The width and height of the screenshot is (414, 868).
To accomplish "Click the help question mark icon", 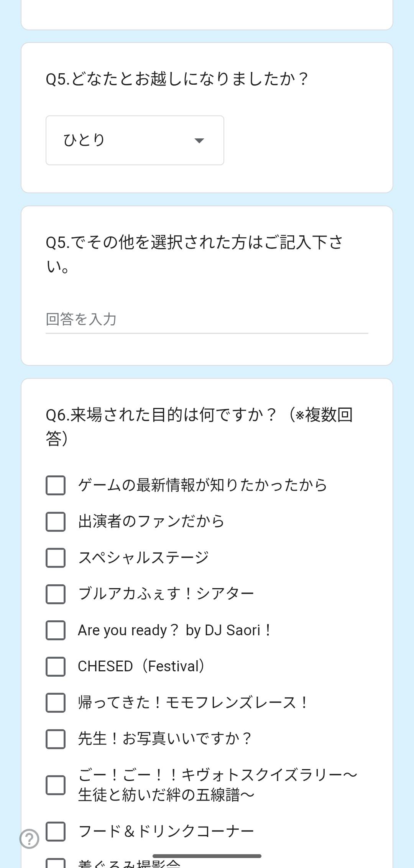I will click(30, 838).
